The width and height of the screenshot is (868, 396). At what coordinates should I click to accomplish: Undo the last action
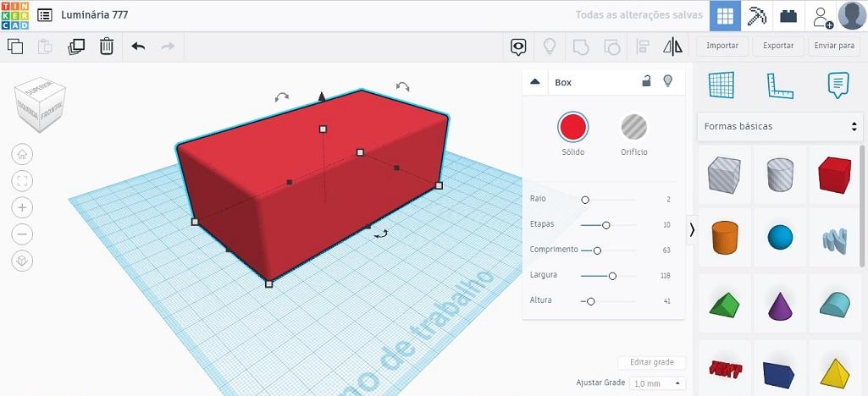click(x=138, y=47)
